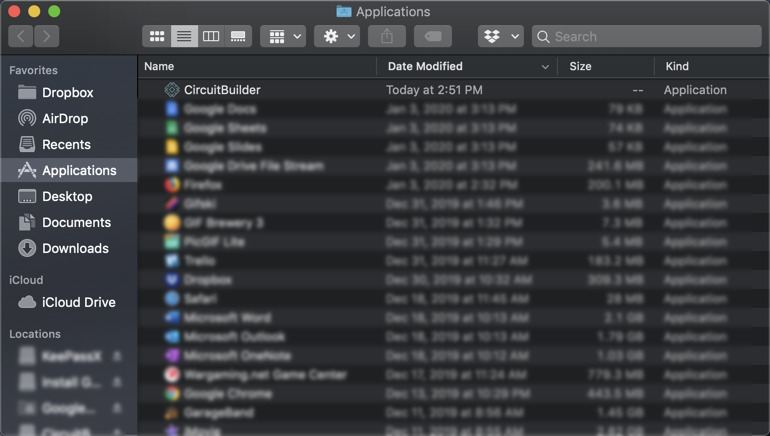
Task: Open Dropbox in the sidebar
Action: 69,93
